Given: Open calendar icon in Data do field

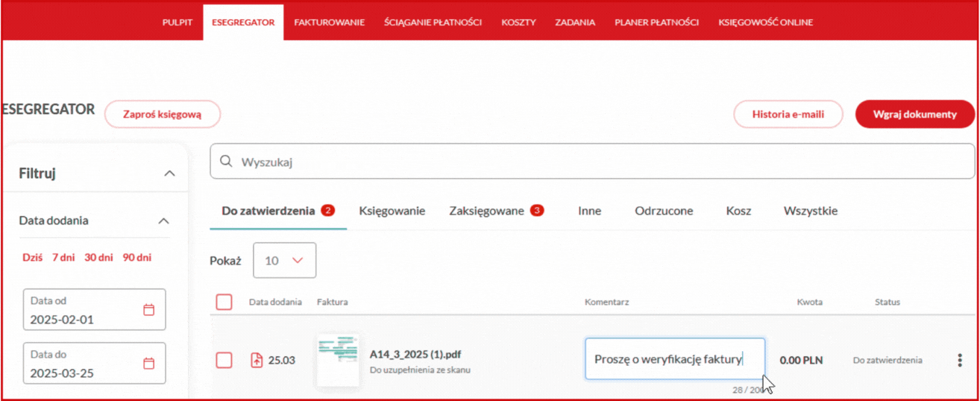Looking at the screenshot, I should point(148,364).
